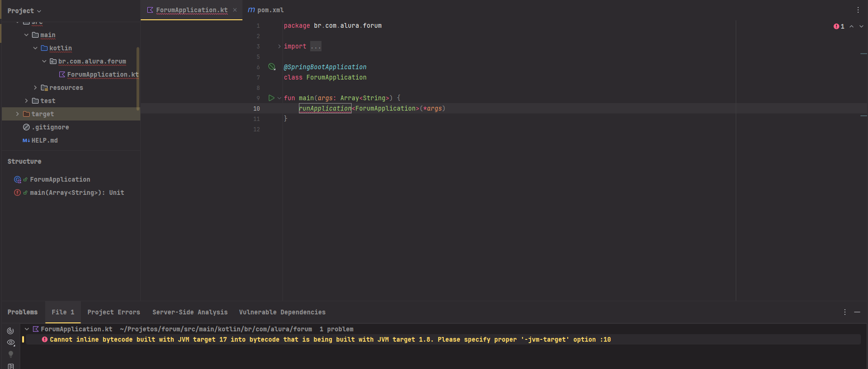Switch to the ForumApplication.kt editor tab
The image size is (868, 369).
(x=192, y=10)
